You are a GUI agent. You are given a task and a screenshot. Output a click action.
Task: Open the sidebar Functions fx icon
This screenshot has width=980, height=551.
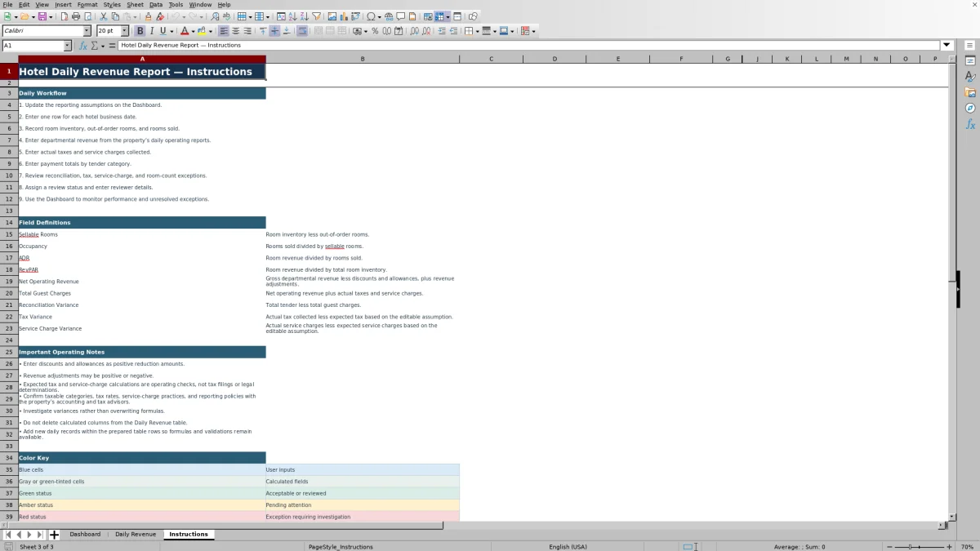(x=970, y=124)
